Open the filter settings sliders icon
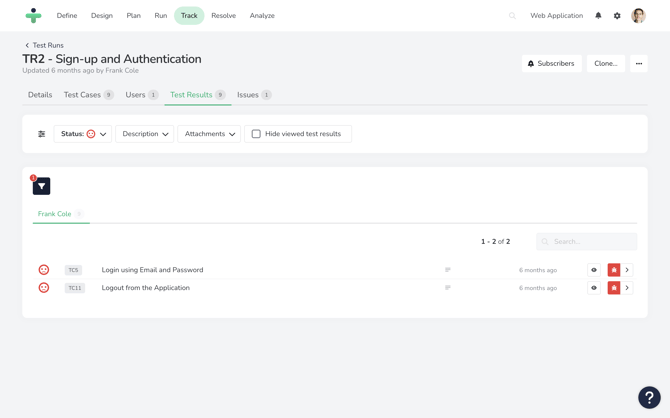Screen dimensions: 670x418 point(42,134)
